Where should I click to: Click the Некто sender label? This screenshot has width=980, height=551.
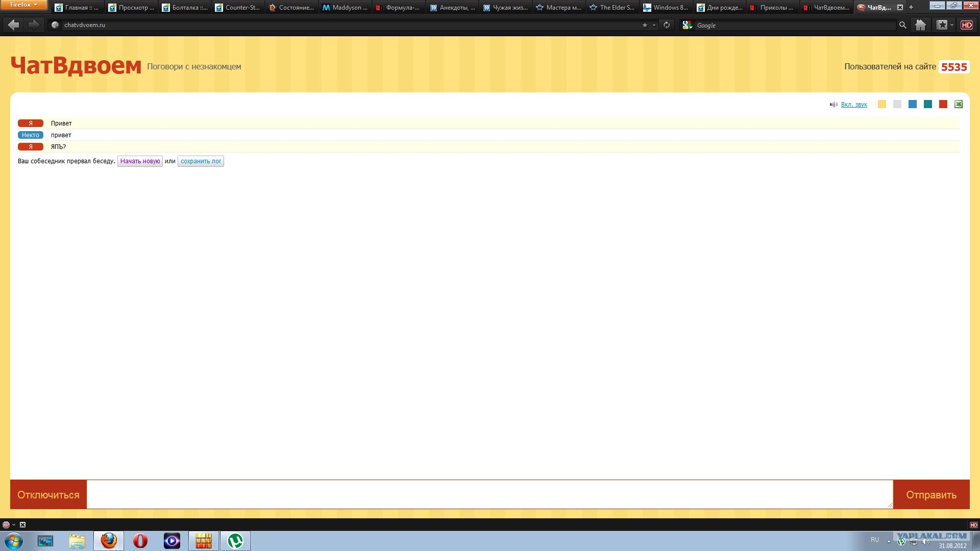31,135
